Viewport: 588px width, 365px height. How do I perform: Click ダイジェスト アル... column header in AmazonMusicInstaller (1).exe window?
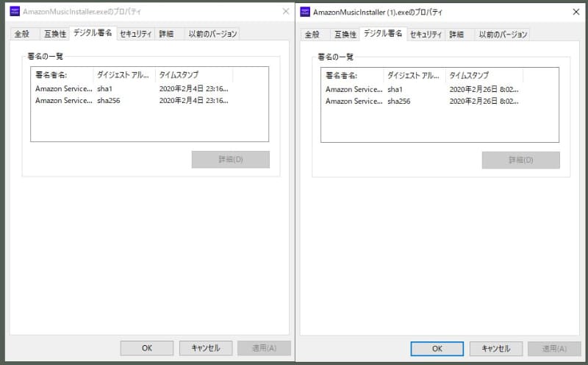[x=415, y=76]
